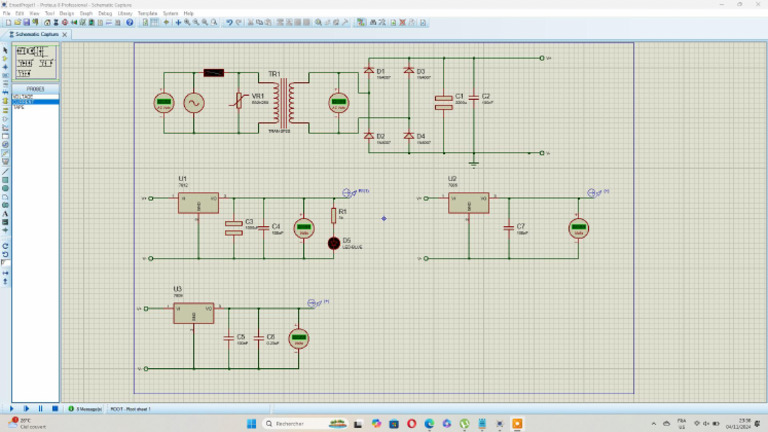The height and width of the screenshot is (432, 768).
Task: Click the U1 7812 regulator component
Action: [198, 203]
